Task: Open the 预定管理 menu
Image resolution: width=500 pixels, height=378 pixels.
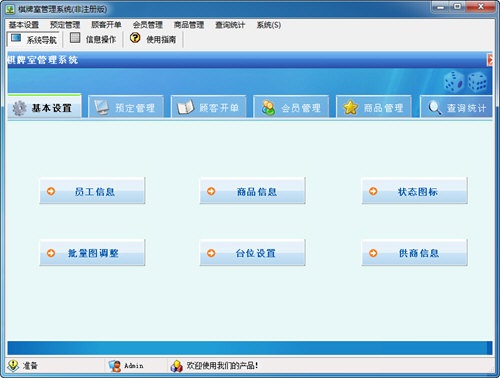Action: (x=65, y=25)
